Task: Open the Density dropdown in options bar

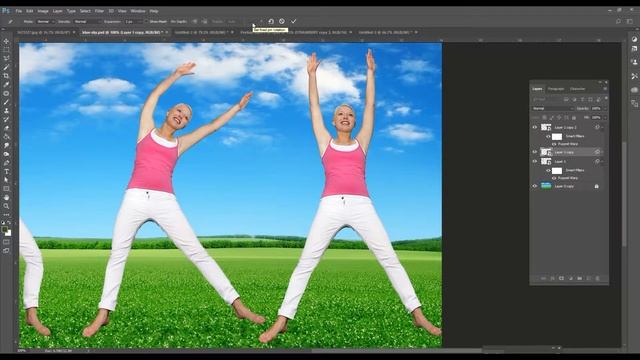Action: (x=87, y=22)
